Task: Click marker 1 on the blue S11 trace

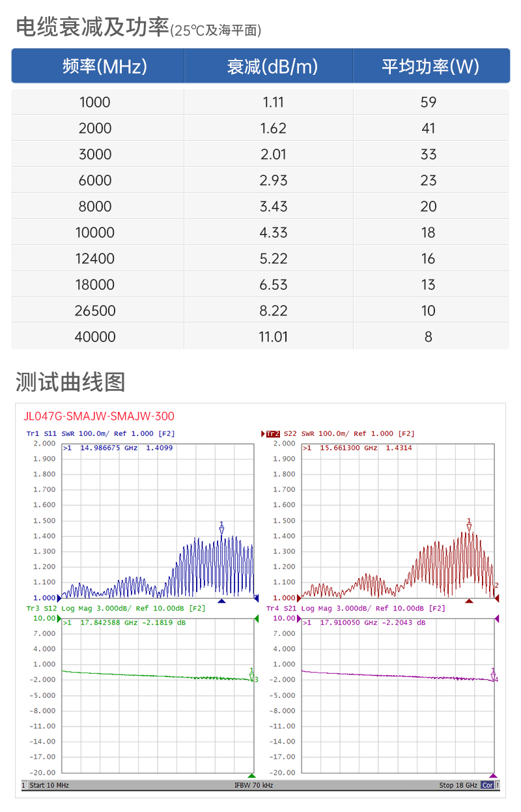Action: pyautogui.click(x=221, y=529)
